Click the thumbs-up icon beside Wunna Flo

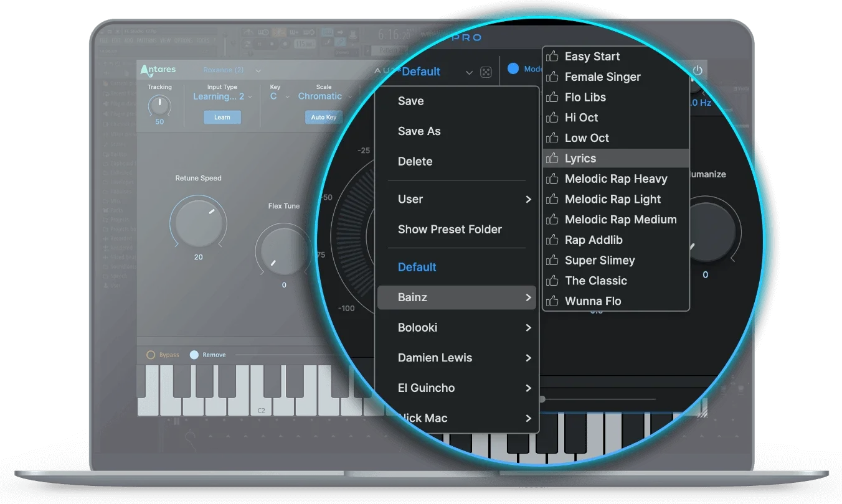coord(552,301)
